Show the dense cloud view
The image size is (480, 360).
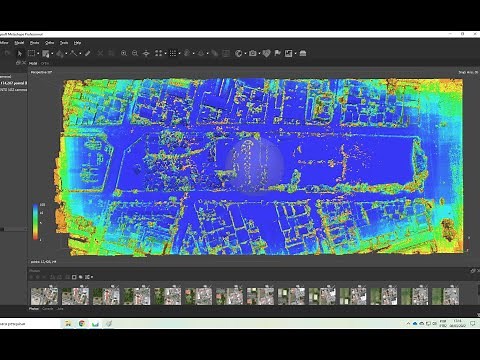173,53
